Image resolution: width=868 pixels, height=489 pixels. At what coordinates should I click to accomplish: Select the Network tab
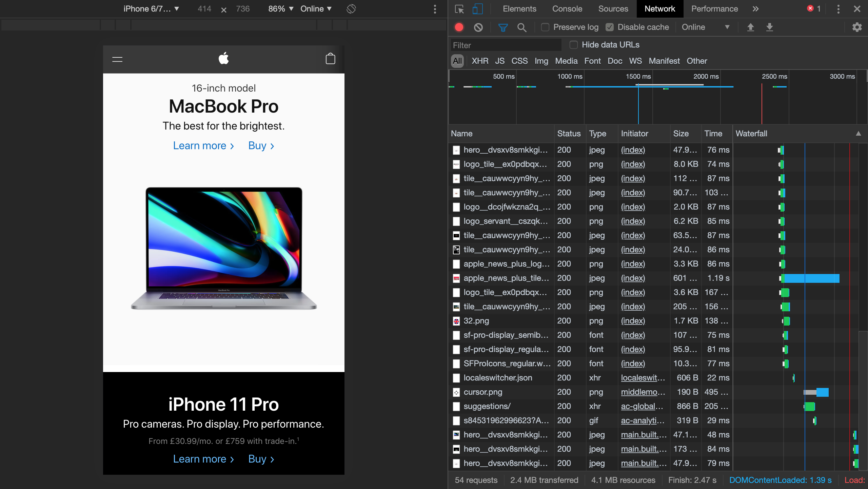pos(659,9)
